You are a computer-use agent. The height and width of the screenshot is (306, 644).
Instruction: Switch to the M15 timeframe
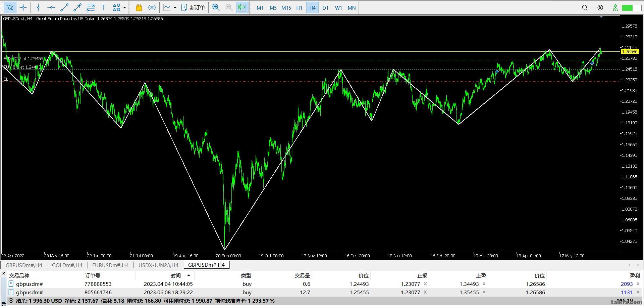286,8
